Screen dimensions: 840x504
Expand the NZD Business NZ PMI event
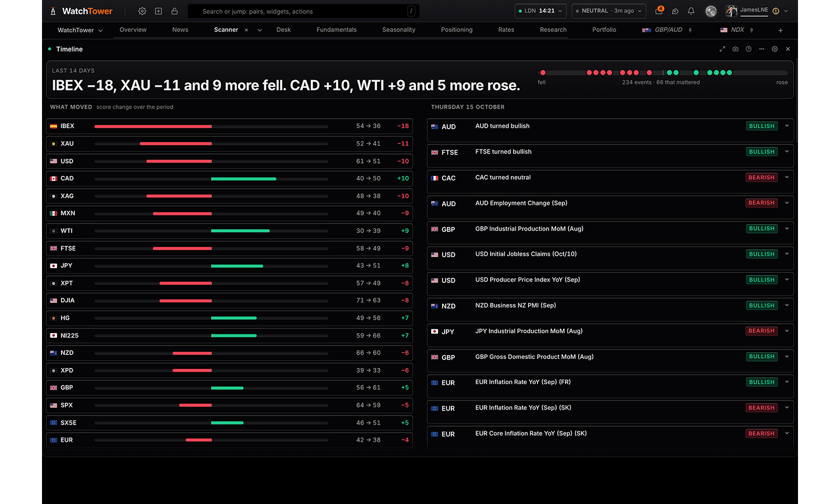[x=787, y=305]
